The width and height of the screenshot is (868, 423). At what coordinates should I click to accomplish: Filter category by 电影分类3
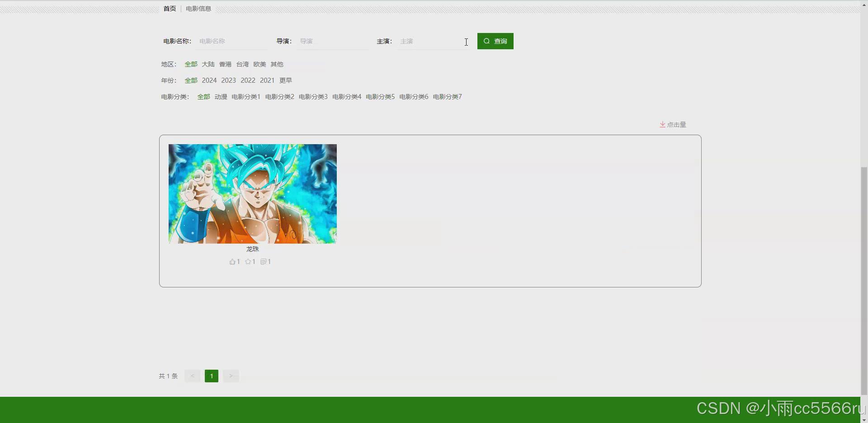[313, 97]
